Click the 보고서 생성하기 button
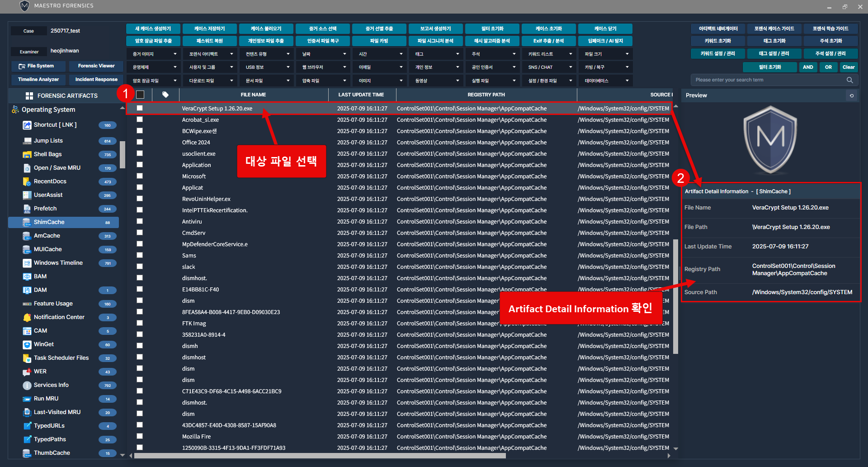This screenshot has height=467, width=868. (435, 29)
